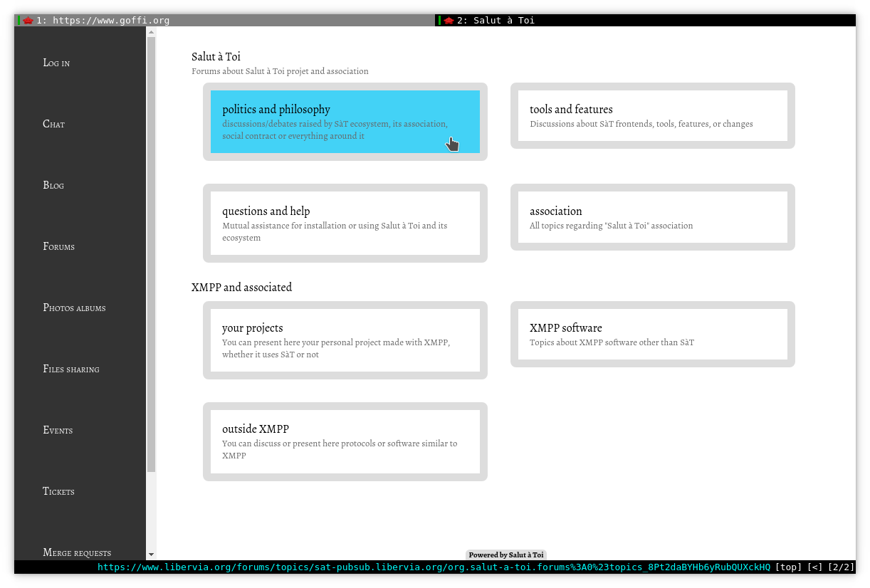Open the questions and help forum

345,224
